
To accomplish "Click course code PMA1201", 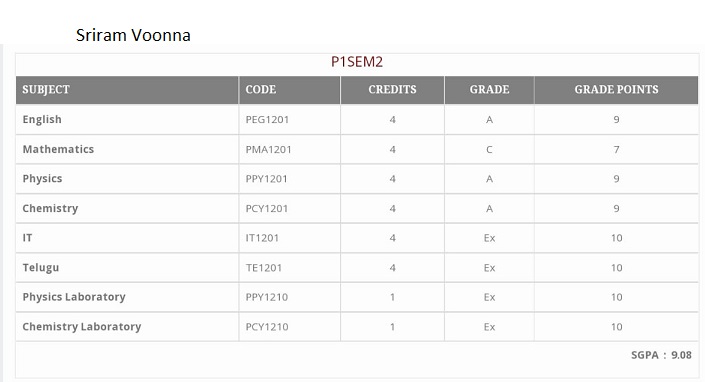I will click(x=268, y=149).
